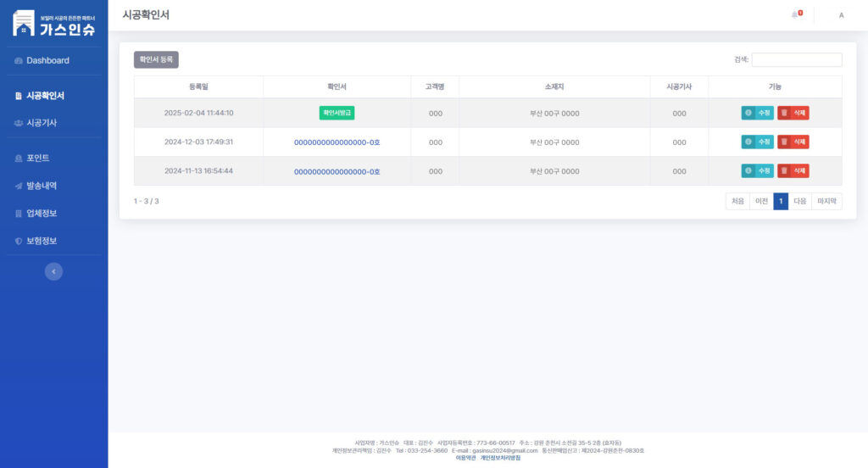Open the certificate link in the 2024-12-03 row
This screenshot has width=868, height=468.
click(x=337, y=142)
